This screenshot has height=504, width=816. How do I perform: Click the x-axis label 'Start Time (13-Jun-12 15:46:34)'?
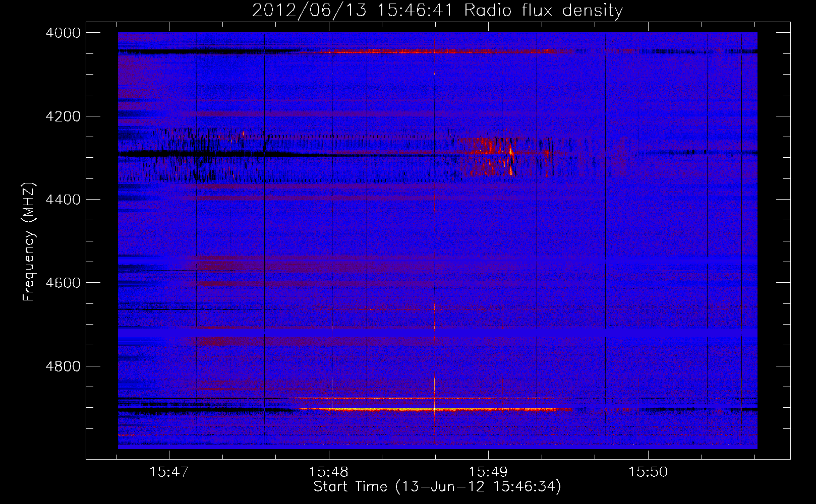437,487
